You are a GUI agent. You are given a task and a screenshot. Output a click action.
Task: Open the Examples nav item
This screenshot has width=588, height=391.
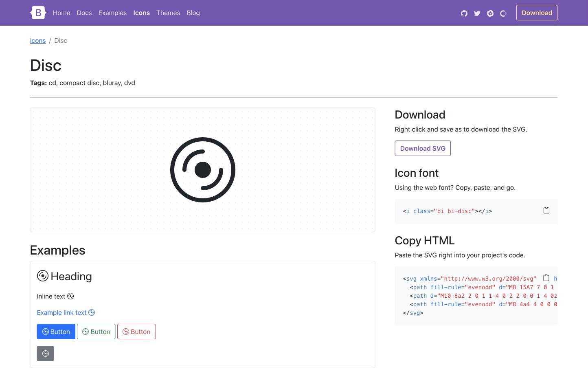pyautogui.click(x=112, y=13)
